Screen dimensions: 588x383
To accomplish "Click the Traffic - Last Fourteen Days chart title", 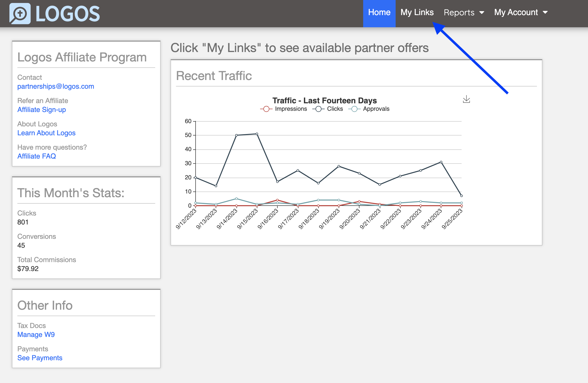I will pyautogui.click(x=324, y=101).
